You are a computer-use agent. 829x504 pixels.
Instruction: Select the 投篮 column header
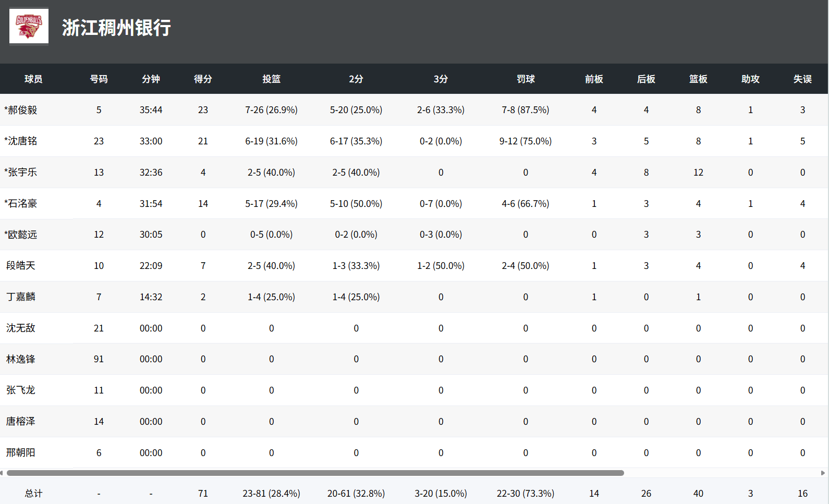click(271, 79)
